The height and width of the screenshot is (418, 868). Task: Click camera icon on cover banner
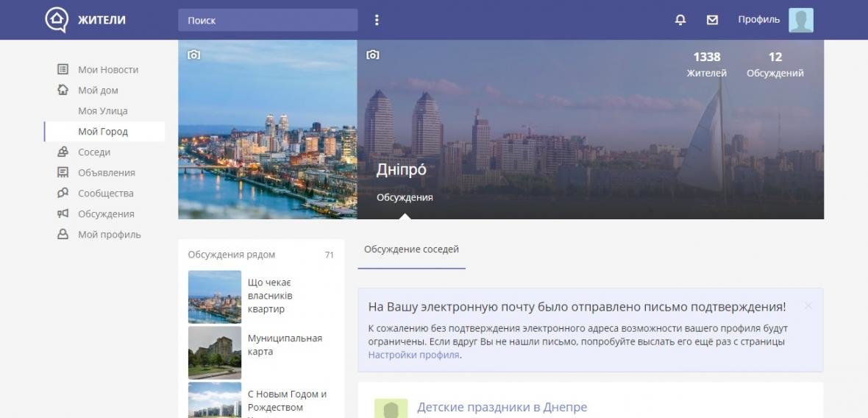373,54
